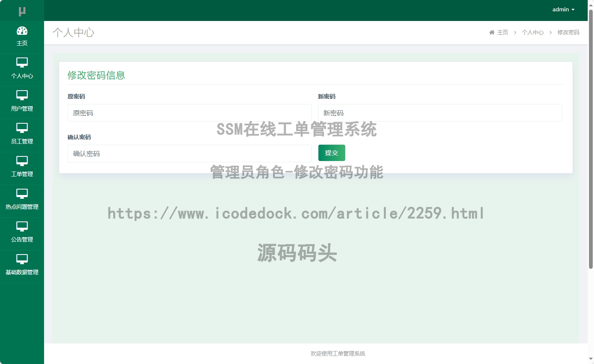The height and width of the screenshot is (364, 594).
Task: Select 热点问题管理 label in the sidebar
Action: coord(22,207)
